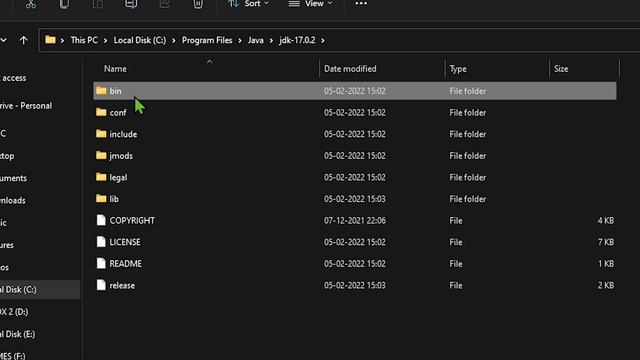Select Local Disk (E:) in sidebar
Screen dimensions: 640x360
(18, 334)
